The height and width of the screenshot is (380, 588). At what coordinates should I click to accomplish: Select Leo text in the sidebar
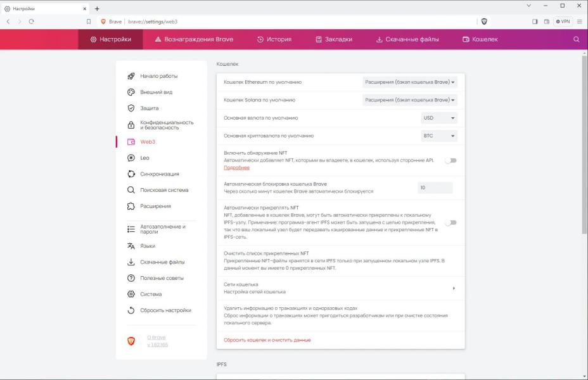[144, 158]
